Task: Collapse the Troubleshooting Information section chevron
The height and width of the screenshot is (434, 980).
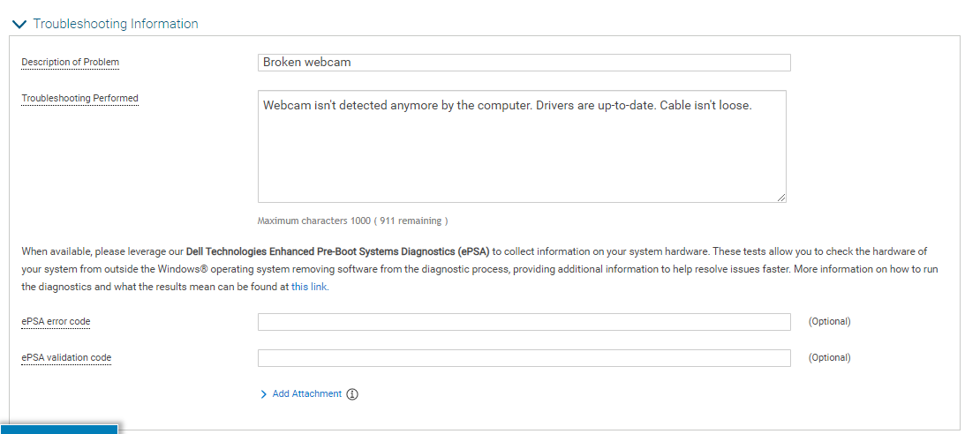Action: click(x=19, y=25)
